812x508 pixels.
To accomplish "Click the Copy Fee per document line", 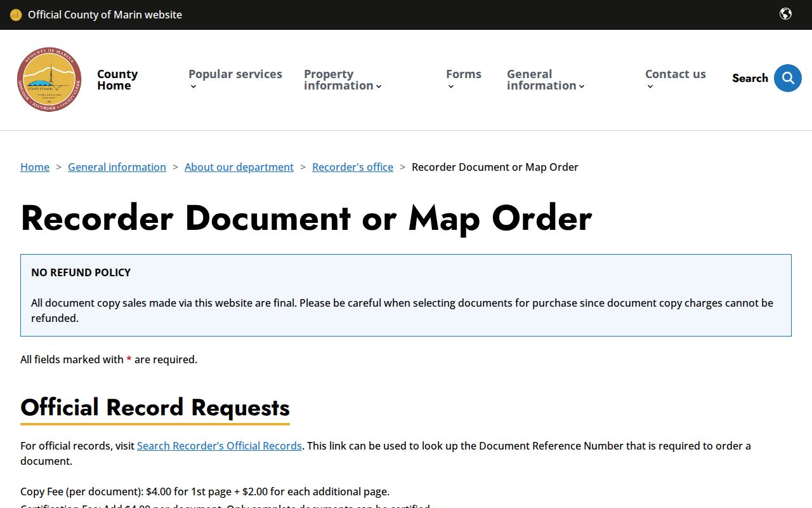I will click(x=205, y=491).
